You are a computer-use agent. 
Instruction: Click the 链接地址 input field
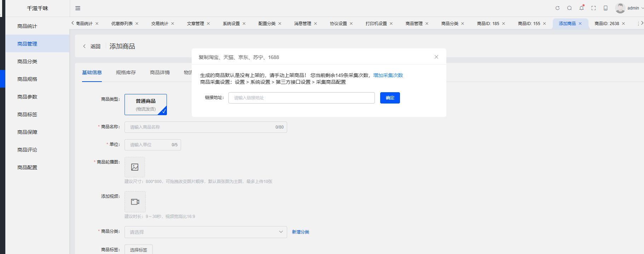tap(301, 98)
